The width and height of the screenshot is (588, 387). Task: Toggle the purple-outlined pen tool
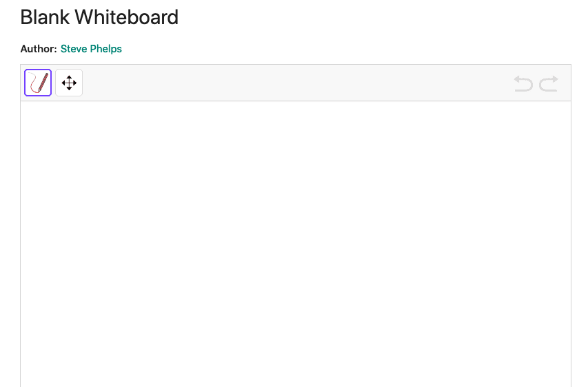[x=38, y=83]
